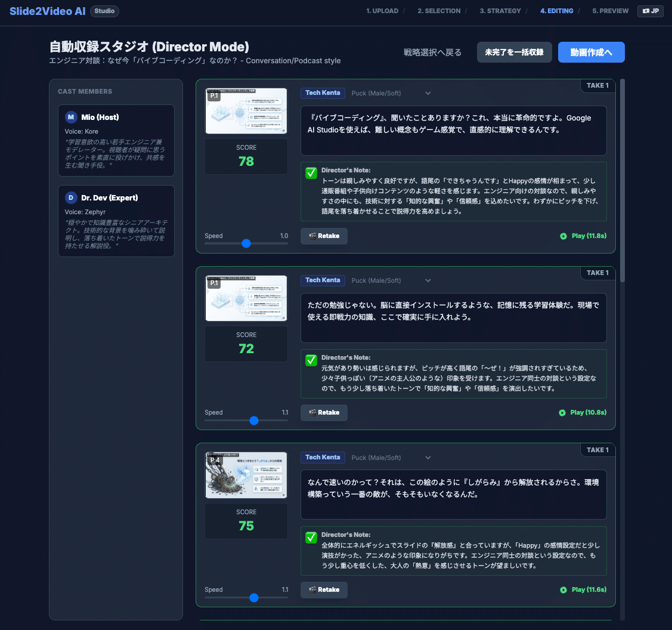Screen dimensions: 672x630
Task: Click Retake on the third P.4 take
Action: (x=324, y=589)
